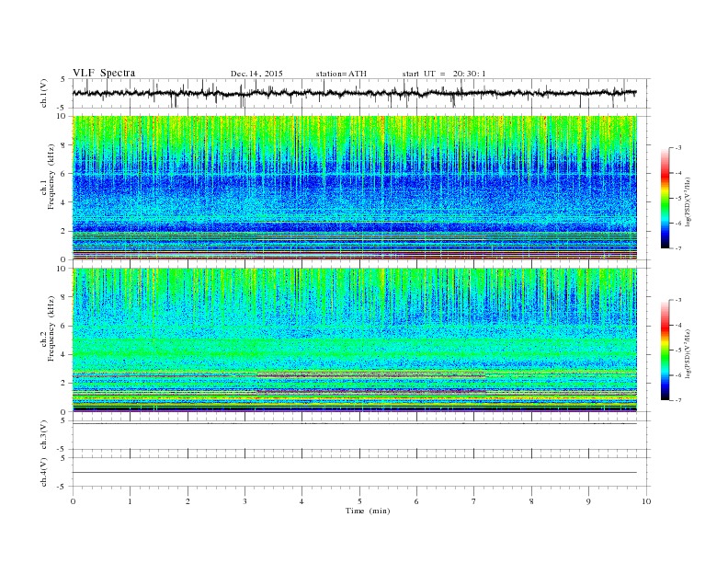Click the "2" time axis tick label
Screen dimensions: 728x563
pyautogui.click(x=188, y=501)
